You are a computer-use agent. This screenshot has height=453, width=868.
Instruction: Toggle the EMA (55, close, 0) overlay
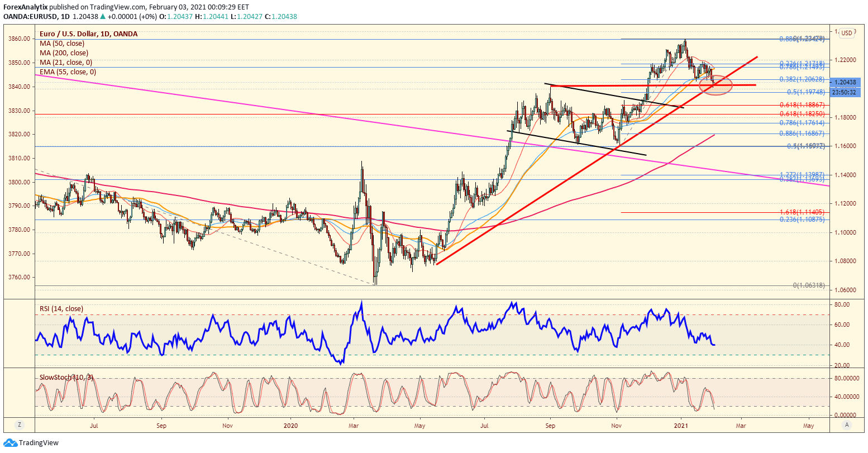click(67, 73)
